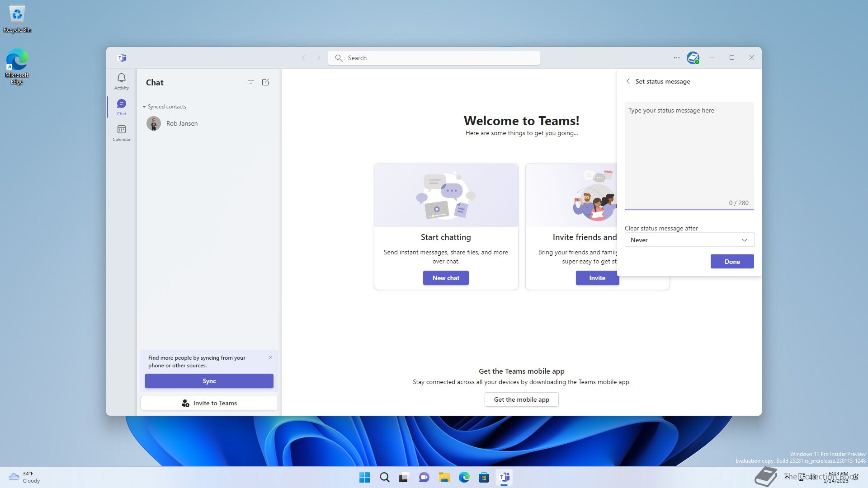
Task: Click the Set status message heading
Action: point(663,81)
